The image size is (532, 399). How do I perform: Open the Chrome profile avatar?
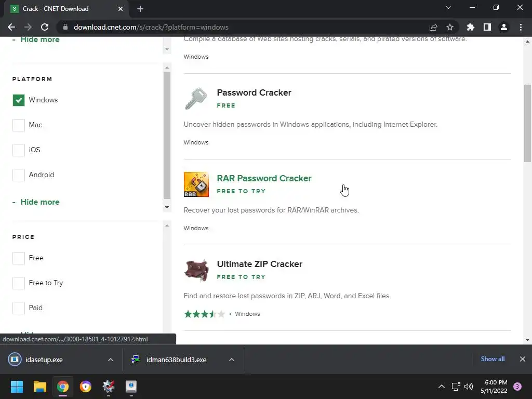(x=504, y=27)
